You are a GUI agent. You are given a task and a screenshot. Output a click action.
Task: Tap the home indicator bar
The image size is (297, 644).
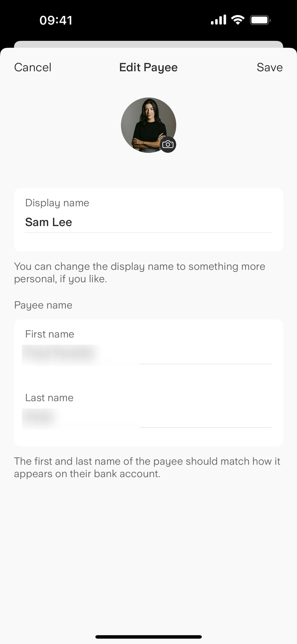click(148, 637)
